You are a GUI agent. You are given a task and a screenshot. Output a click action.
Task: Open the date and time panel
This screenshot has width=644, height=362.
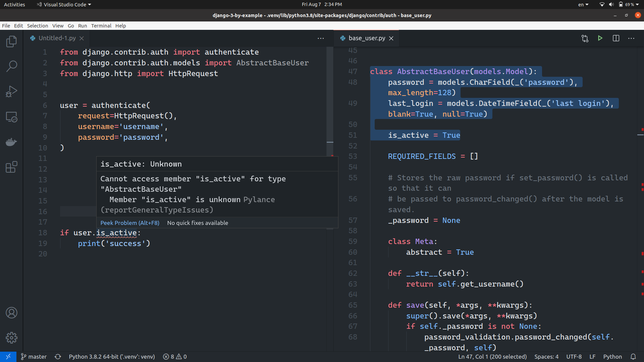point(322,4)
